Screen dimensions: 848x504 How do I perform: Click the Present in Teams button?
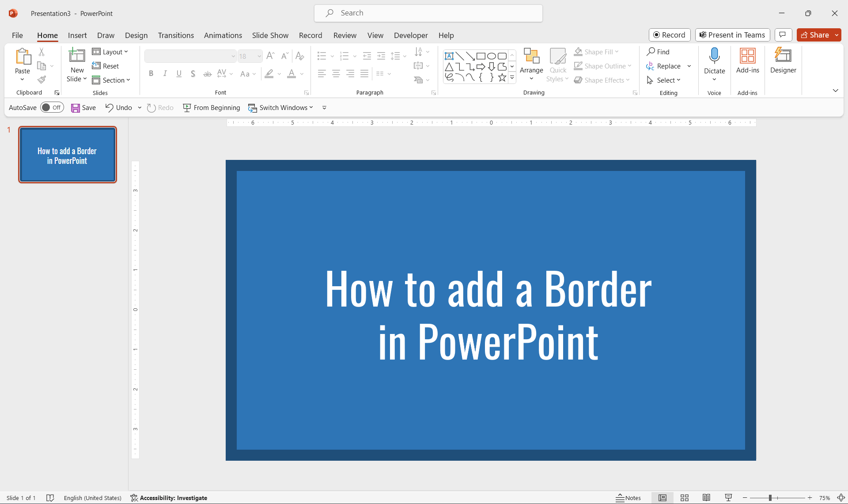tap(732, 35)
